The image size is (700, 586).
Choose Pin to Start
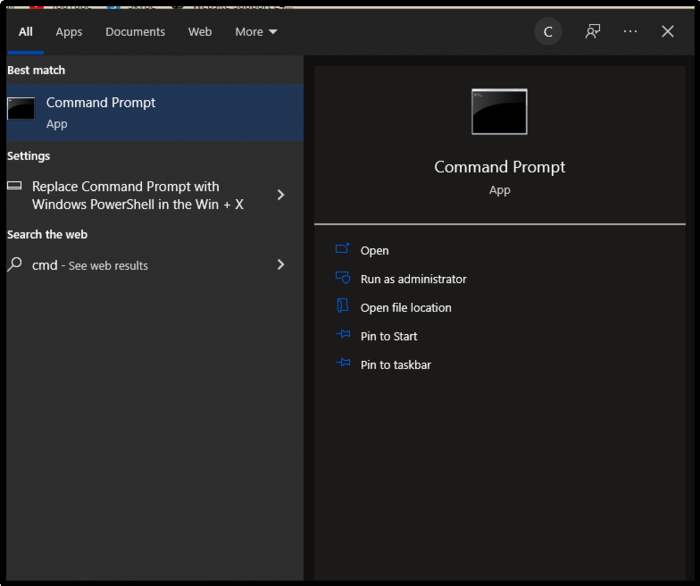388,336
